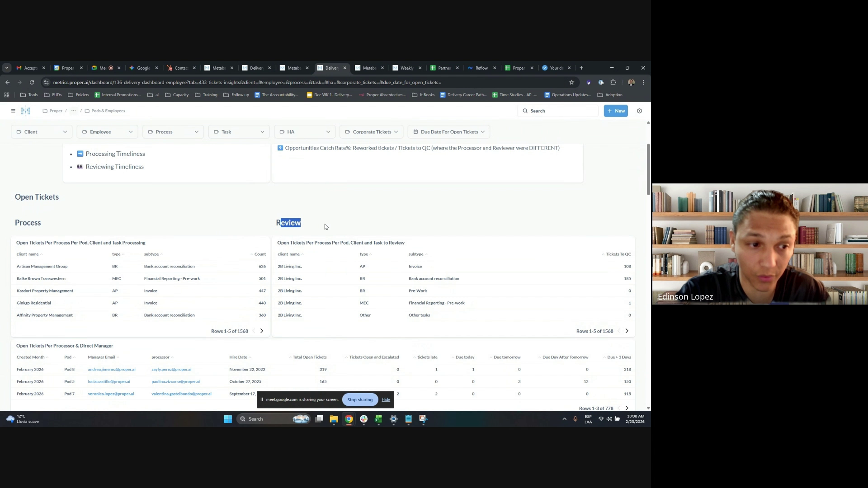The image size is (868, 488).
Task: Open the dashboard settings gear
Action: [x=639, y=111]
